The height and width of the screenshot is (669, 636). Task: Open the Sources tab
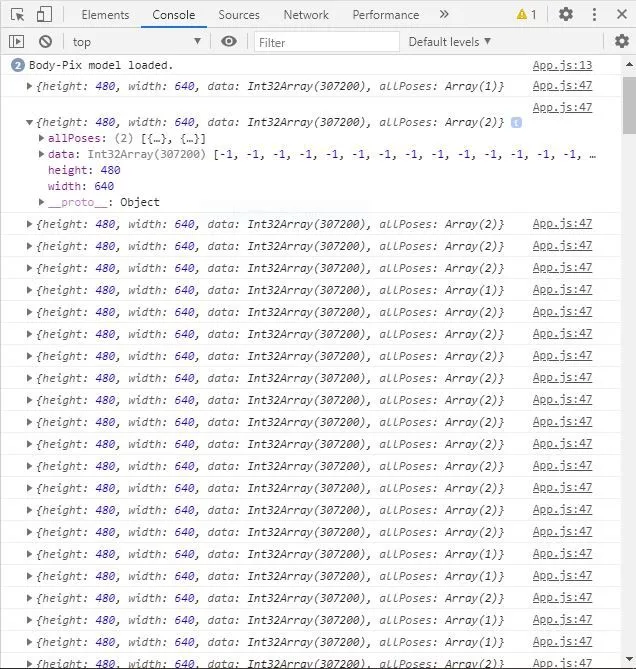(239, 15)
